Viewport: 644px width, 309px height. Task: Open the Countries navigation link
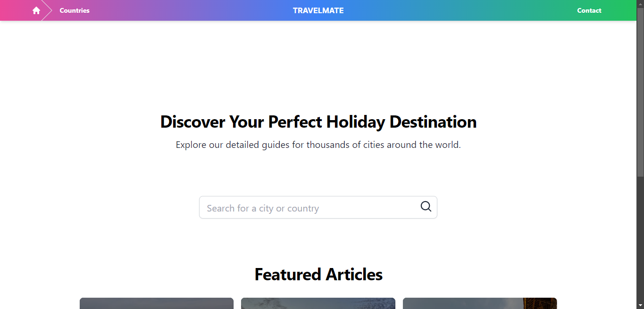point(75,10)
